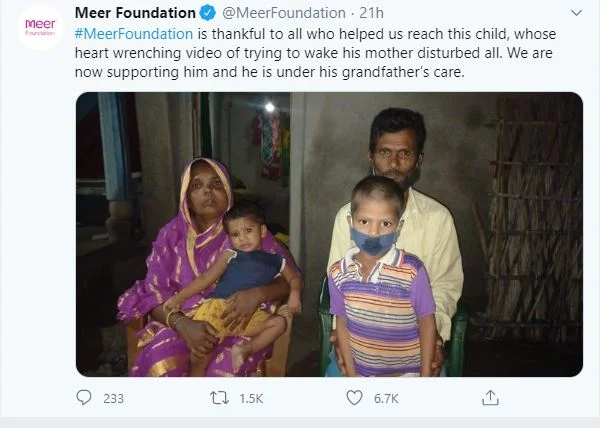Click the pink Meer logo text in avatar
This screenshot has height=428, width=608.
click(40, 24)
